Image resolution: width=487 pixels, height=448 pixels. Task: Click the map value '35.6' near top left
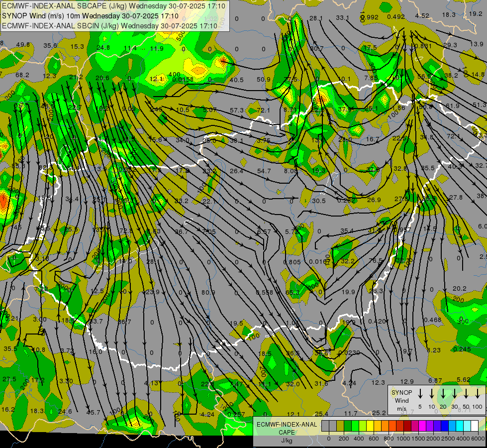click(50, 46)
